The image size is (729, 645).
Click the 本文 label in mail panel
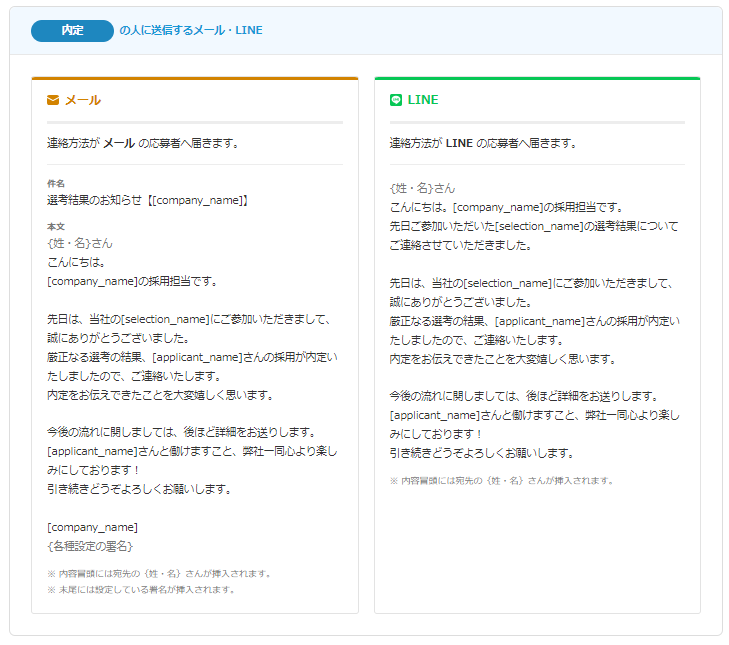click(x=56, y=227)
